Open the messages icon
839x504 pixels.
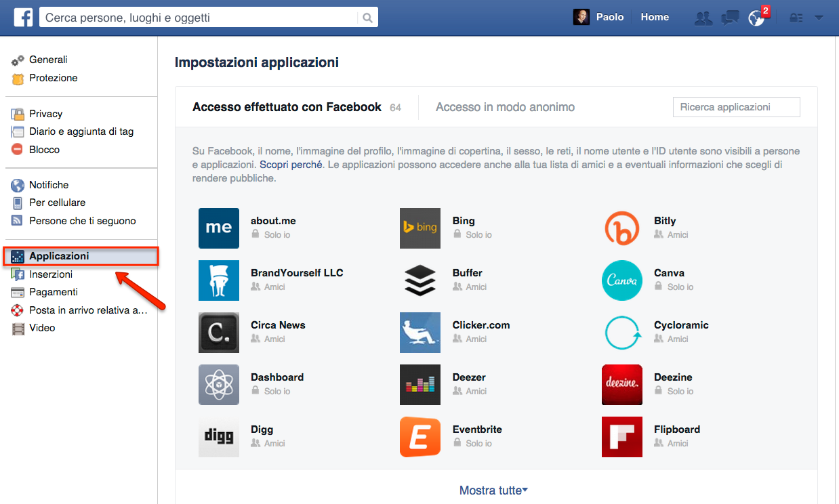click(x=730, y=18)
